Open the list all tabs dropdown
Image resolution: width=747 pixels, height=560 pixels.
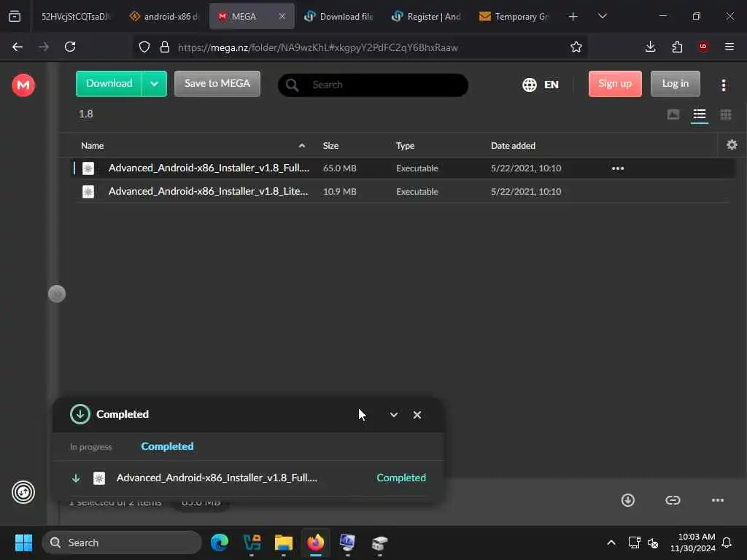[x=602, y=16]
